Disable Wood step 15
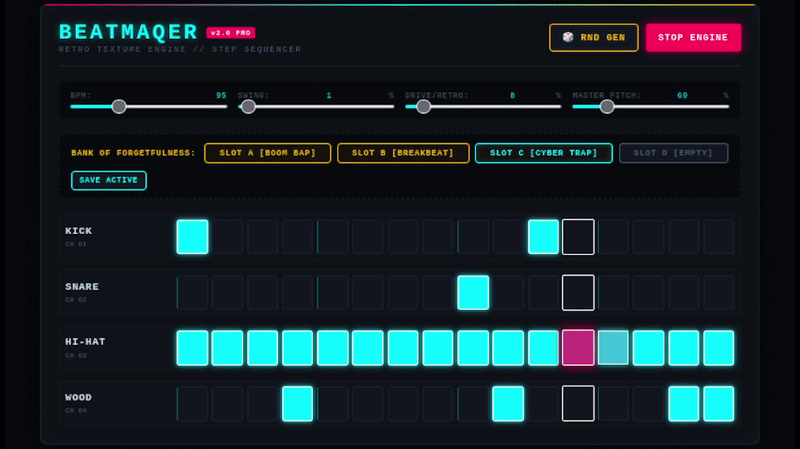This screenshot has width=800, height=449. 684,404
